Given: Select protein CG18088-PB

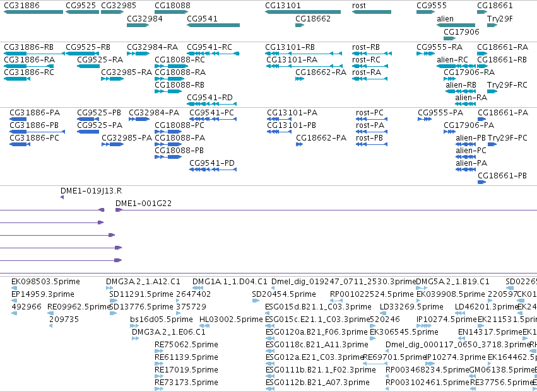Looking at the screenshot, I should [168, 157].
